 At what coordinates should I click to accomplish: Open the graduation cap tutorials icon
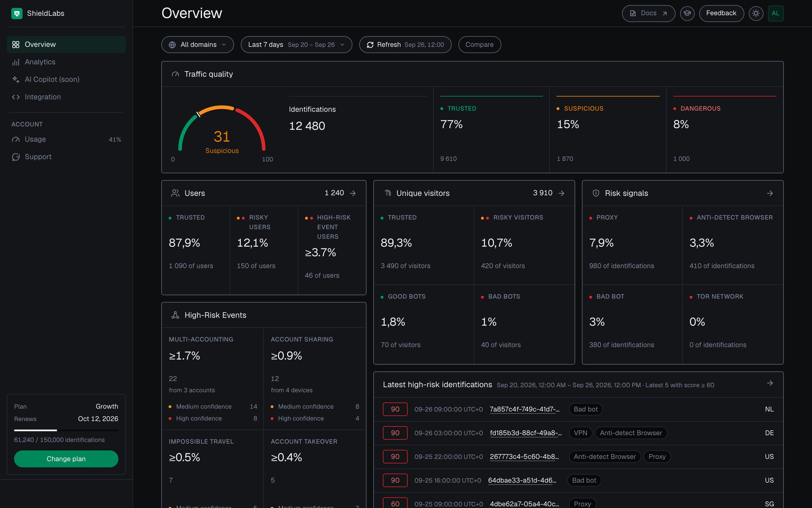pyautogui.click(x=687, y=14)
